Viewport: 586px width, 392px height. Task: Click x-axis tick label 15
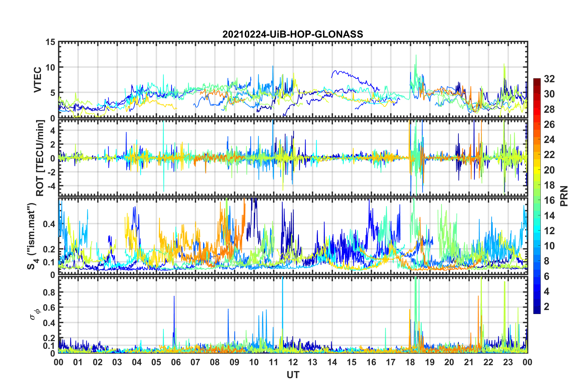tap(352, 362)
